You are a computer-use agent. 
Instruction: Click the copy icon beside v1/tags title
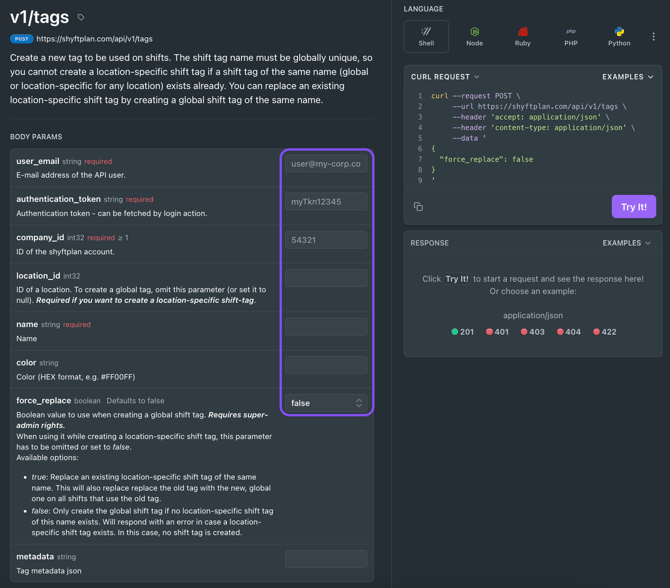[x=81, y=17]
